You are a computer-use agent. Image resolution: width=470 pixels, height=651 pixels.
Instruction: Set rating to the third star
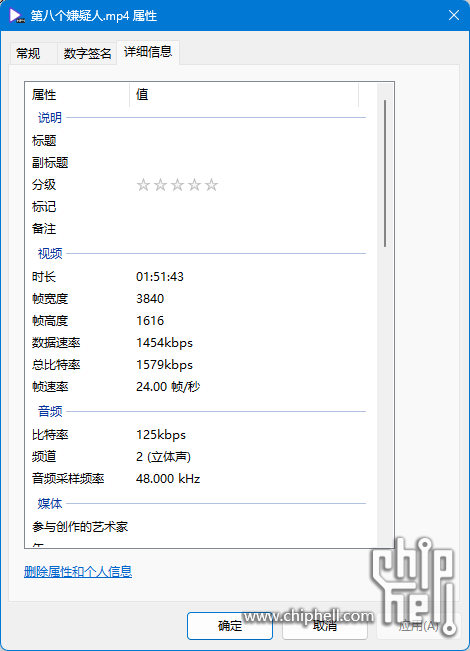pos(177,185)
